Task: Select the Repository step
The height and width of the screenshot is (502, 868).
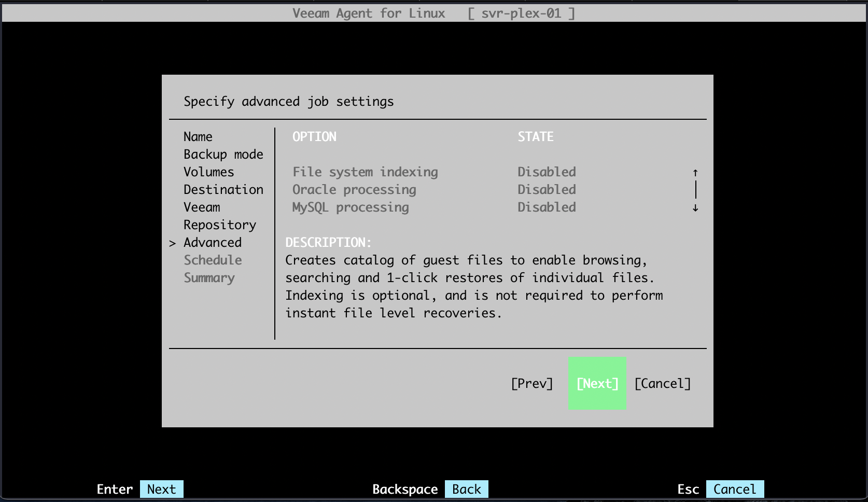Action: tap(220, 225)
